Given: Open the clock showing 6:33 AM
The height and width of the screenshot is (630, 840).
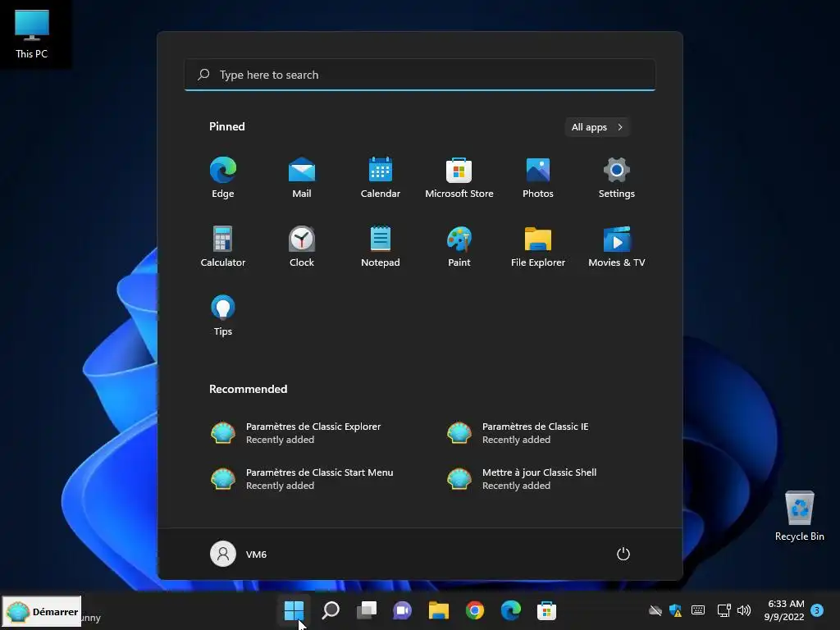Looking at the screenshot, I should pyautogui.click(x=784, y=610).
